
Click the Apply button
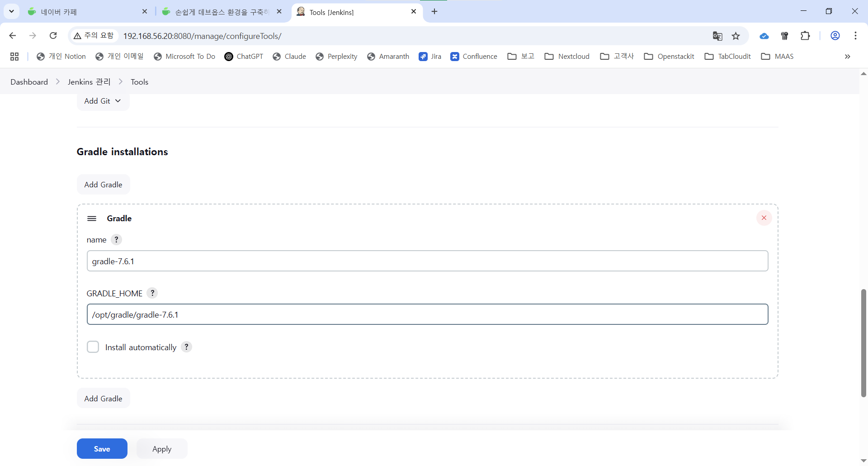[x=162, y=449]
